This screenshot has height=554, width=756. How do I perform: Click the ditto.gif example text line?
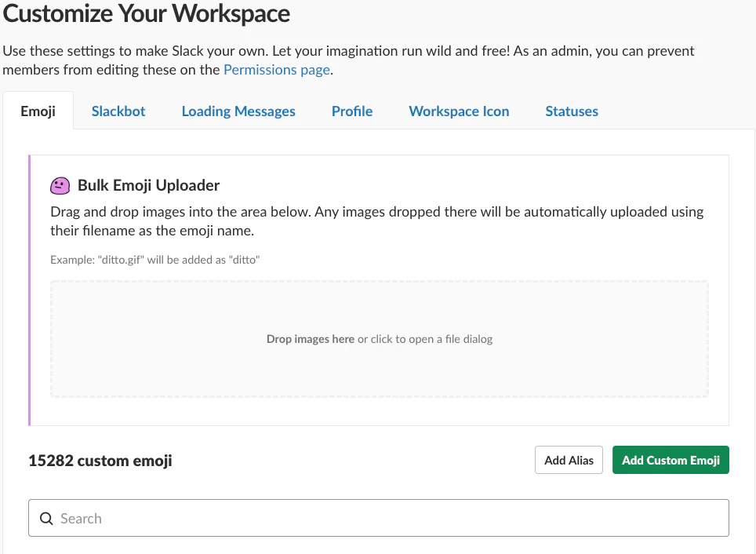(x=154, y=260)
